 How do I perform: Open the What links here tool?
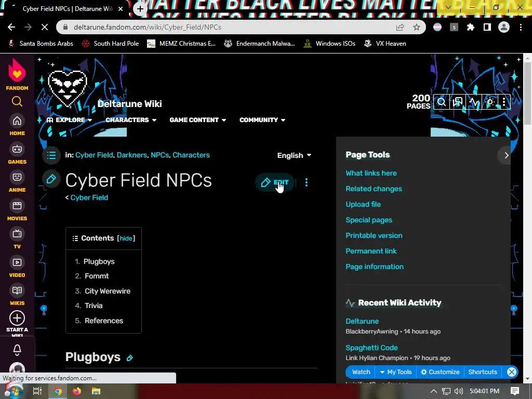point(371,173)
